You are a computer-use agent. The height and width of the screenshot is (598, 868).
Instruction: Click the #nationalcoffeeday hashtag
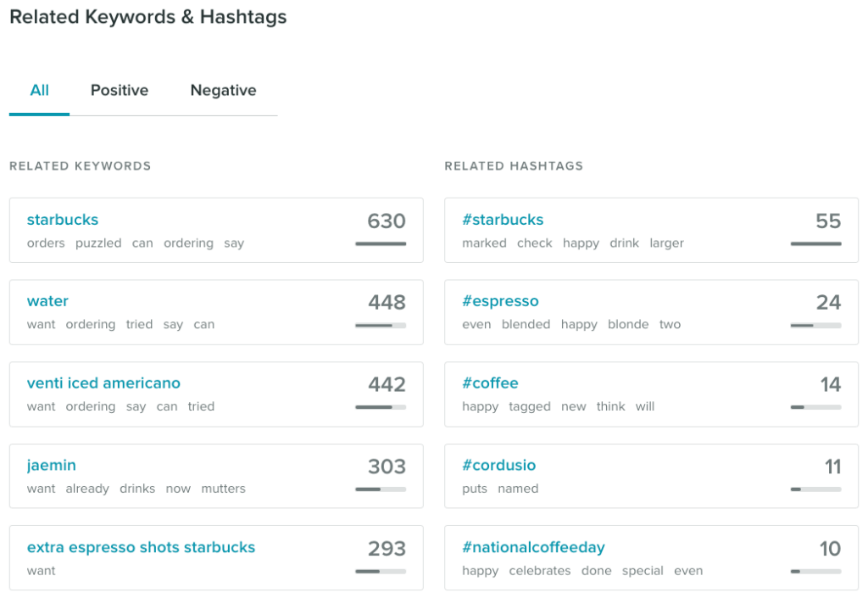pos(533,547)
